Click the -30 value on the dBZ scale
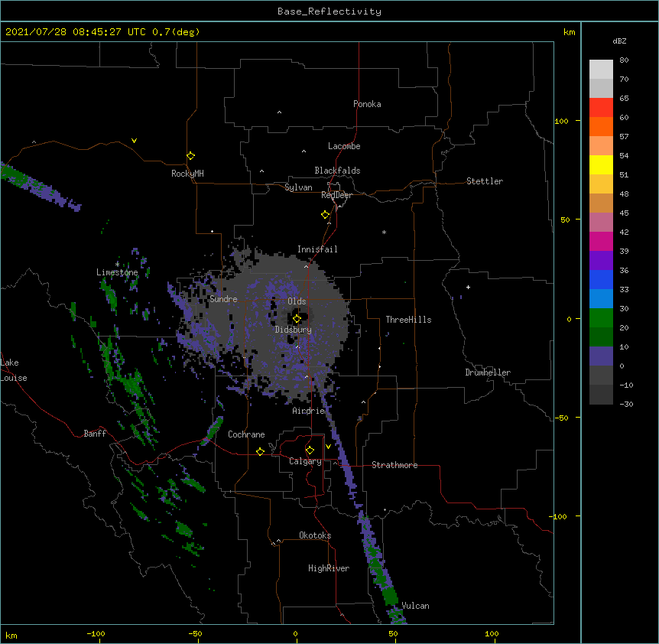This screenshot has height=644, width=659. click(627, 404)
